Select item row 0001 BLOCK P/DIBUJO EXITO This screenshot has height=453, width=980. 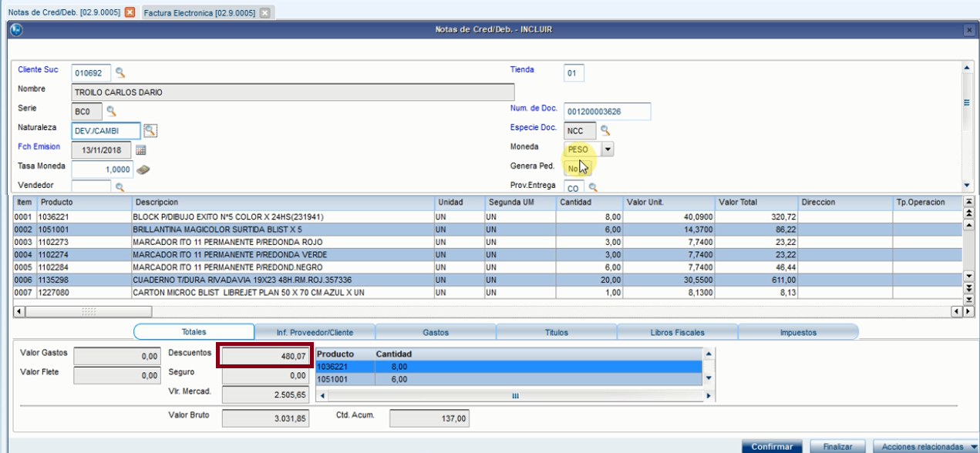pos(488,217)
